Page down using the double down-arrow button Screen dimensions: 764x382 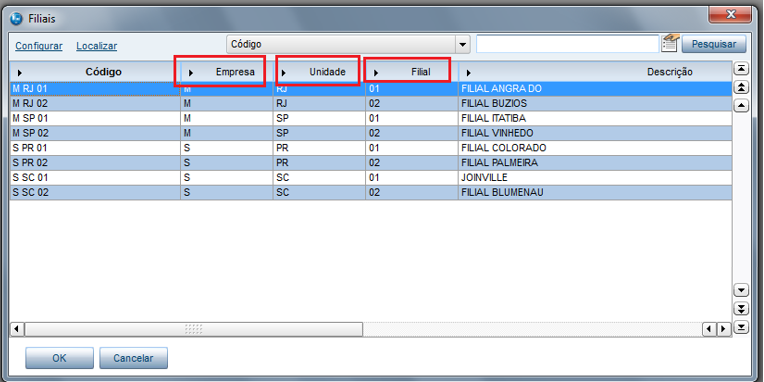pyautogui.click(x=741, y=309)
